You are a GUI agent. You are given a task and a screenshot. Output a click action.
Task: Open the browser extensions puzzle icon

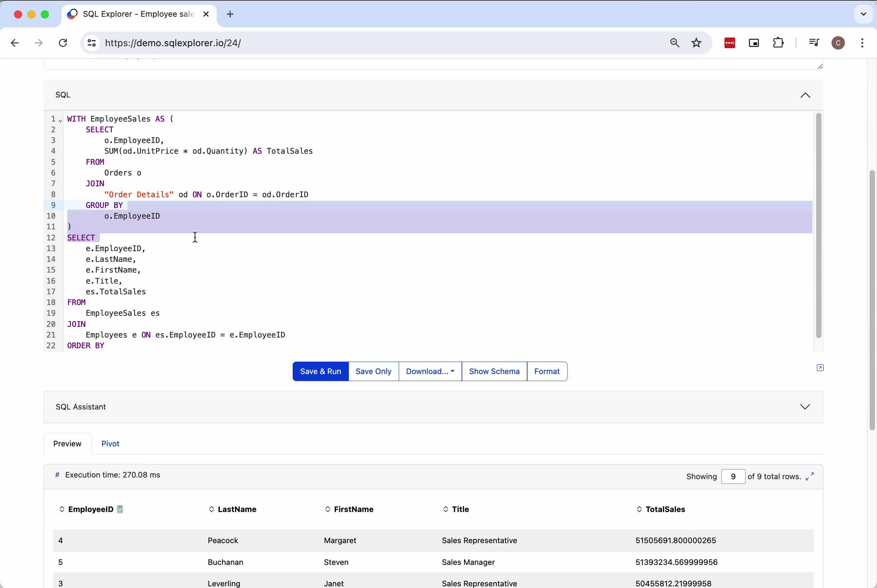[778, 43]
